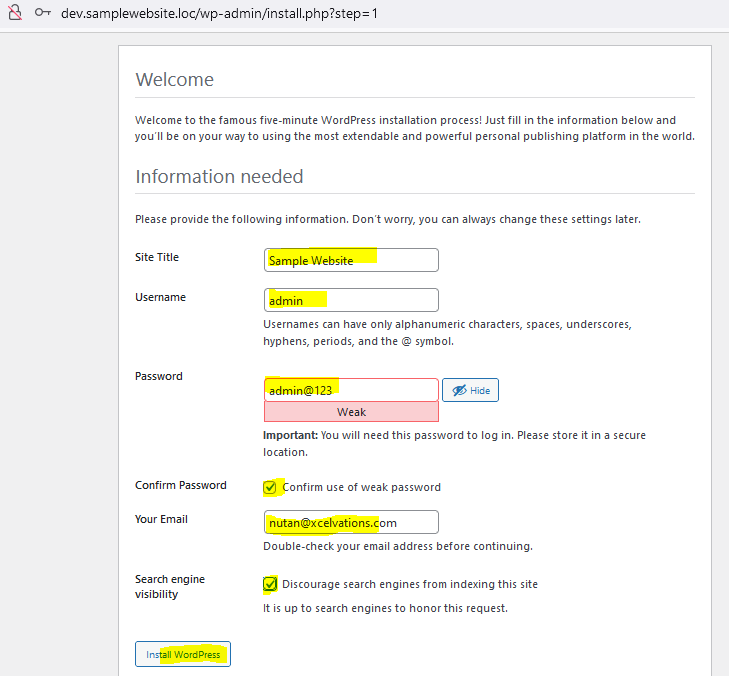Click the Weak password strength indicator
Screen dimensions: 729x676
pos(351,412)
